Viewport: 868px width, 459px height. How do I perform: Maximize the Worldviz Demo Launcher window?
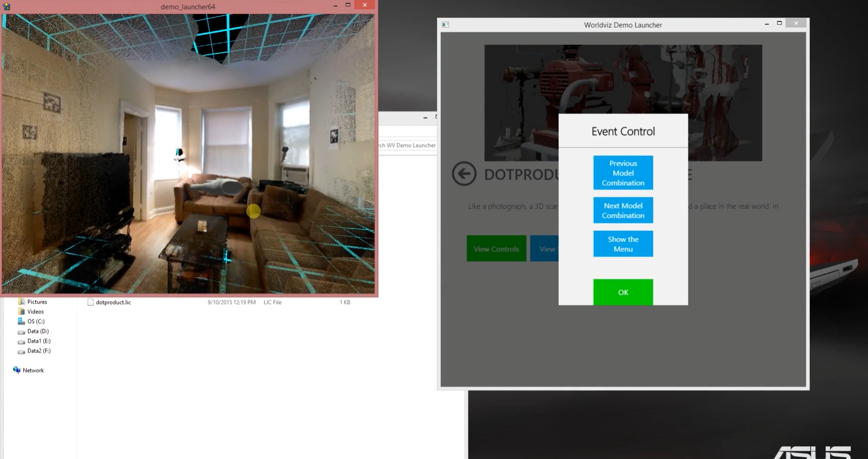(x=779, y=23)
